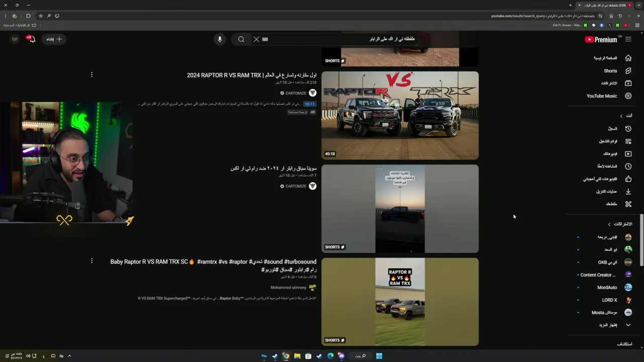
Task: Open the Playlists (قوائم التشغيل) icon
Action: pos(628,141)
